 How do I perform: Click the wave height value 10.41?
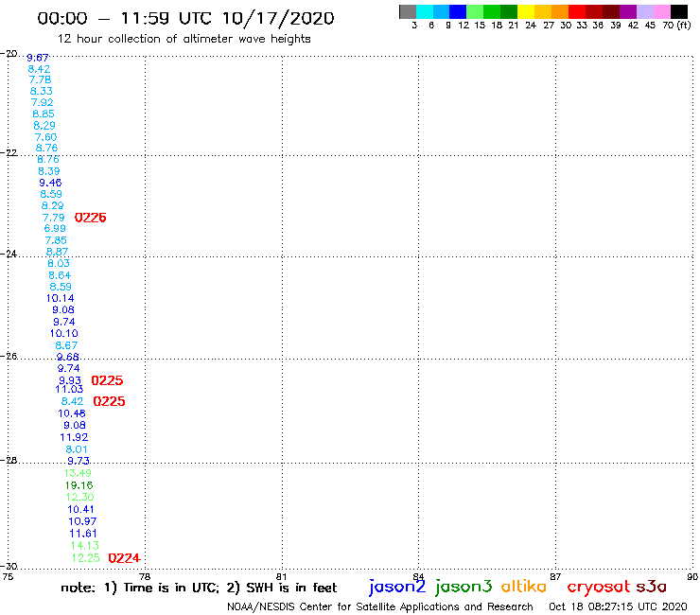coord(80,509)
